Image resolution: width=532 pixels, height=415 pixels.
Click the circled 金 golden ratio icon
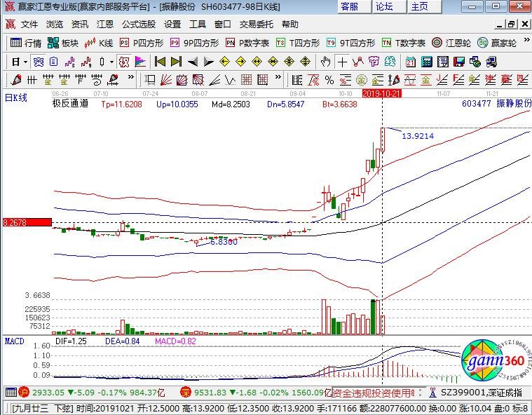click(x=362, y=80)
